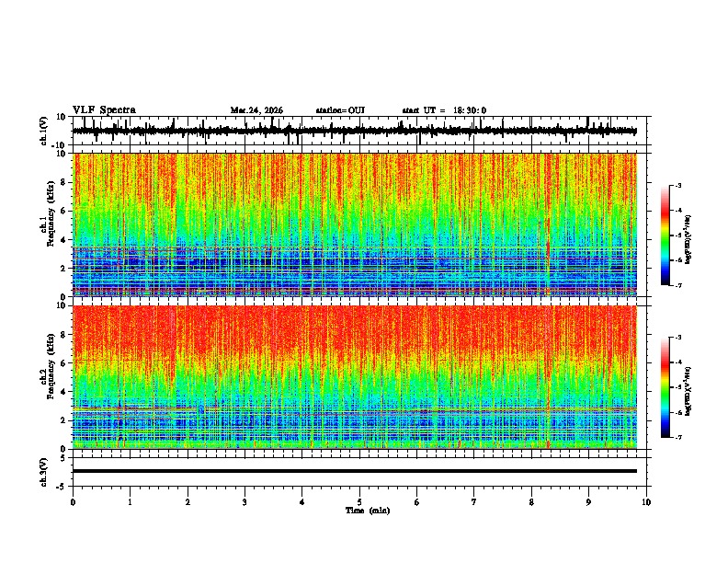The height and width of the screenshot is (563, 728).
Task: Click the "8" kHz tick on ch.1 frequency axis
Action: pyautogui.click(x=64, y=182)
